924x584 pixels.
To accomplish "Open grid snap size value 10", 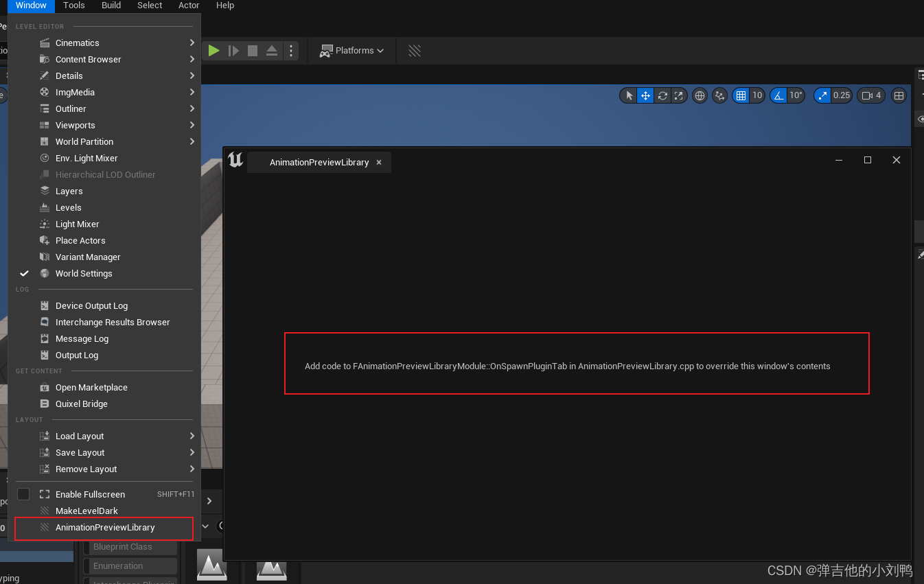I will 757,95.
